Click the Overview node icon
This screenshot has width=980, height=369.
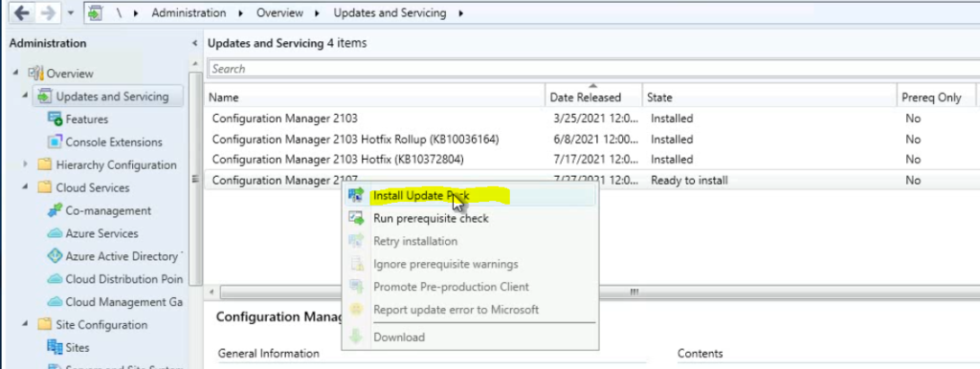tap(35, 73)
